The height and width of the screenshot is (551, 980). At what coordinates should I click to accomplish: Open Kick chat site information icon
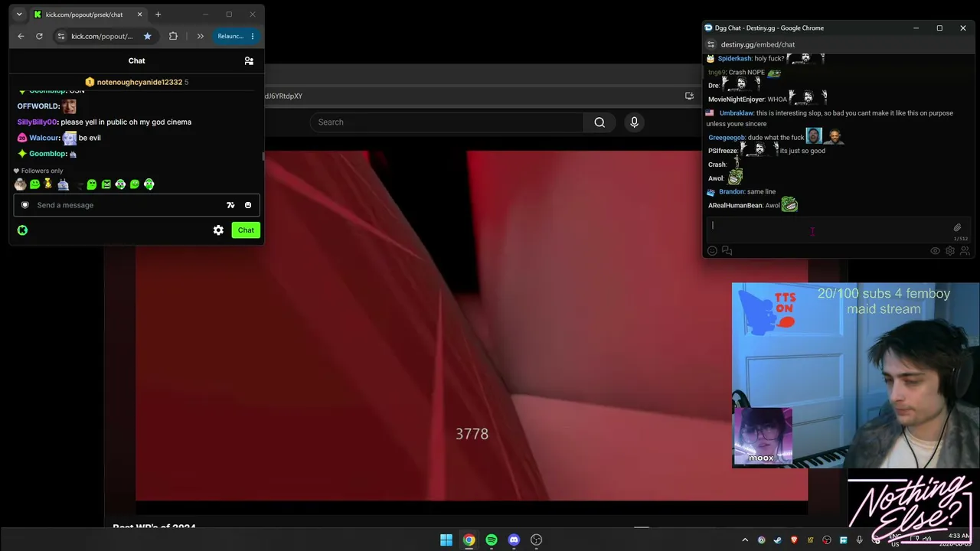tap(60, 36)
